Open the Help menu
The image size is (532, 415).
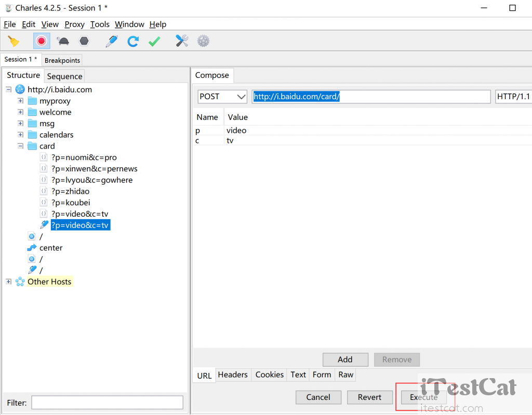coord(158,24)
